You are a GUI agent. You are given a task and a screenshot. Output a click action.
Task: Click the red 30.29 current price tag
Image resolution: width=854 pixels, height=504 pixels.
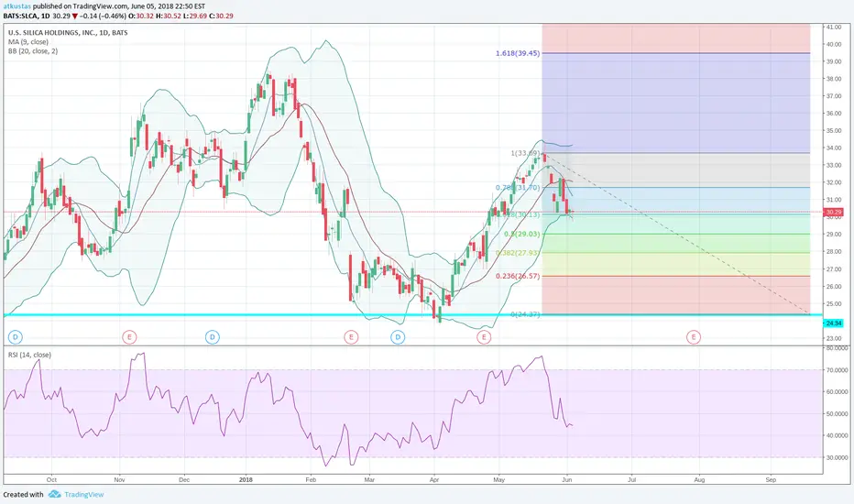[833, 212]
